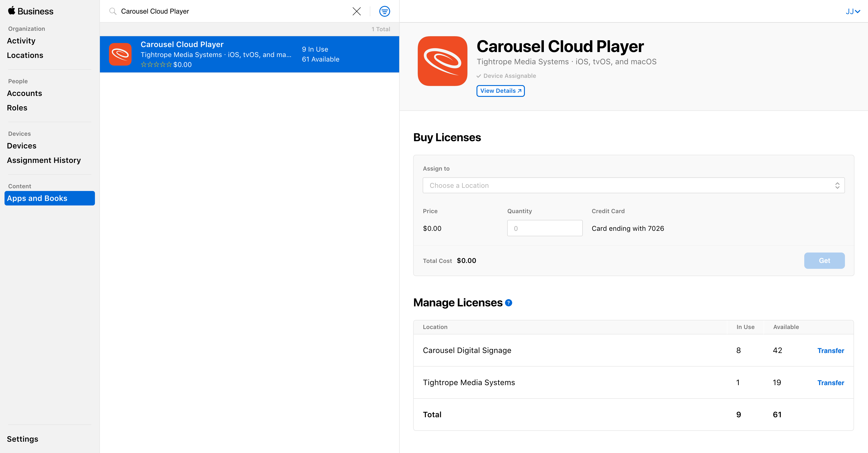
Task: Select the Carousel Cloud Player icon in results
Action: [x=120, y=54]
